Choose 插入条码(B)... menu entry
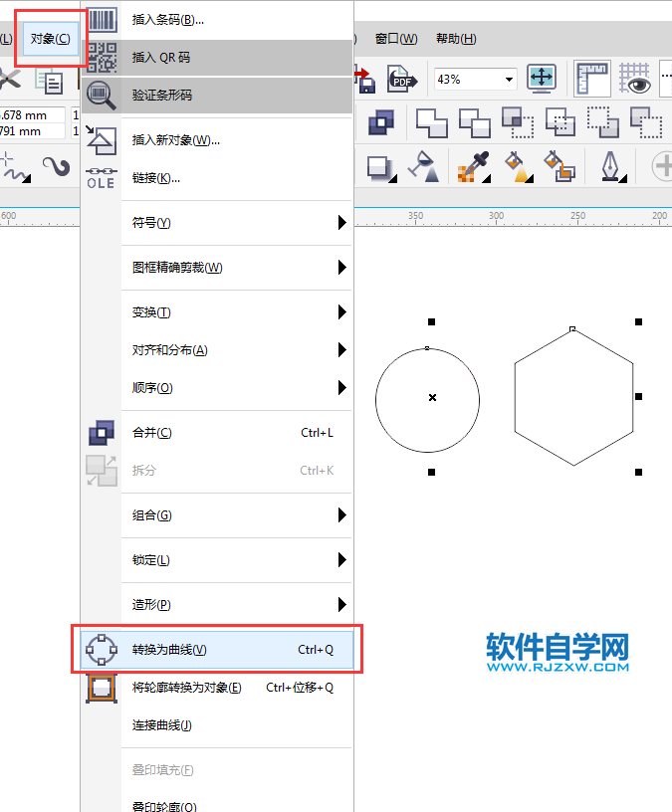 217,20
